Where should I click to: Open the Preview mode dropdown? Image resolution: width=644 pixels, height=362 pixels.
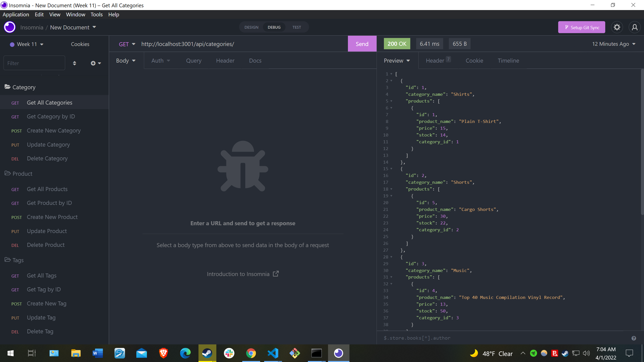click(x=396, y=60)
